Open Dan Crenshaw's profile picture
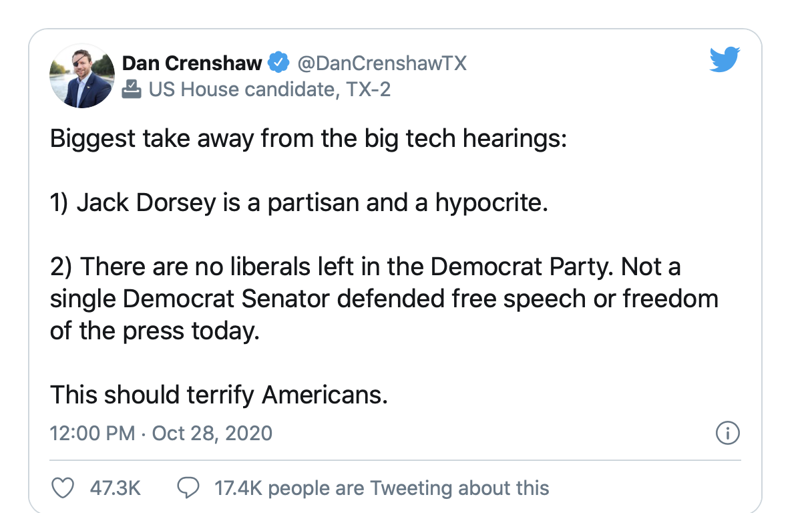Viewport: 812px width, 513px height. [83, 76]
